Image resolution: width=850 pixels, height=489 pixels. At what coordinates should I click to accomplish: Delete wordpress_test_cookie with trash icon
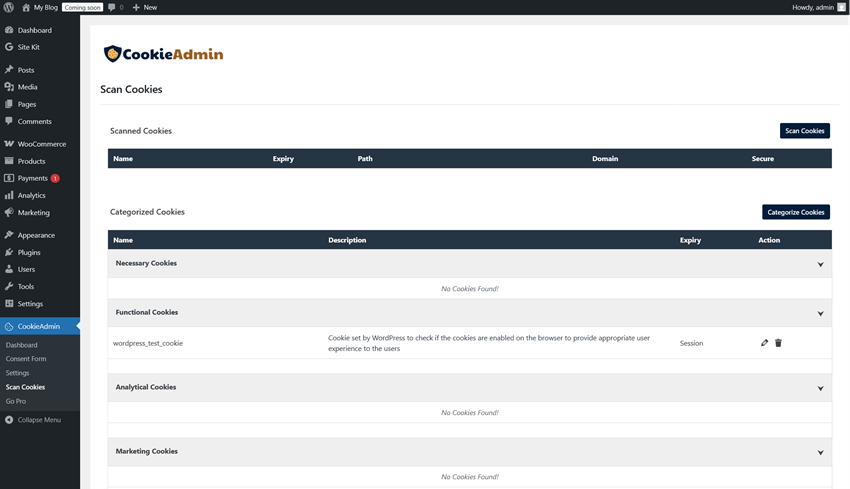[x=778, y=343]
